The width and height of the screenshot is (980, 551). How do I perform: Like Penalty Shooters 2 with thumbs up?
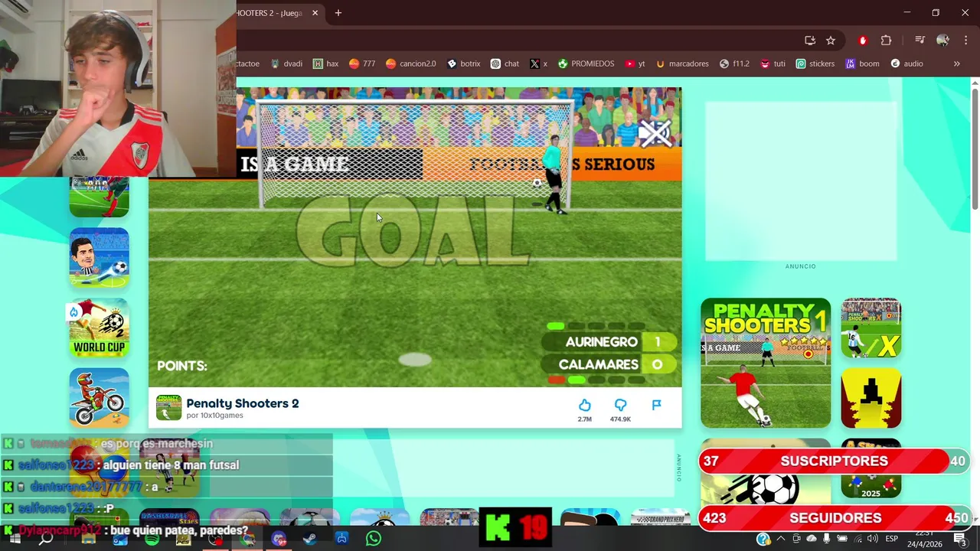coord(584,405)
